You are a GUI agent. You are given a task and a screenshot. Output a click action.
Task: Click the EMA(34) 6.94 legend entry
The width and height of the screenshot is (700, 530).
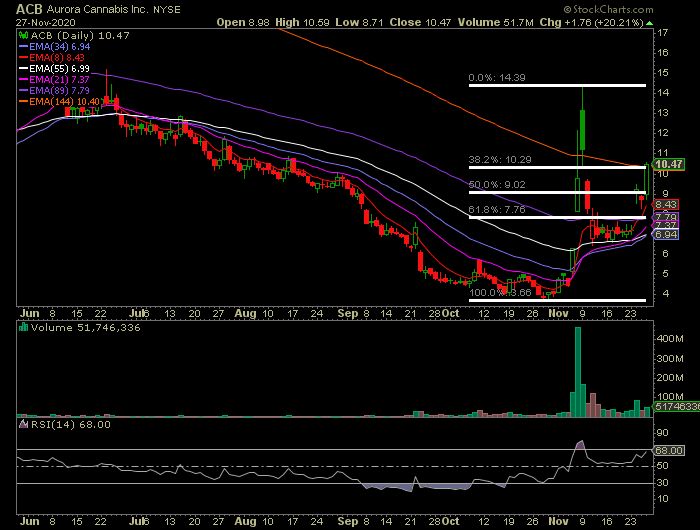60,46
